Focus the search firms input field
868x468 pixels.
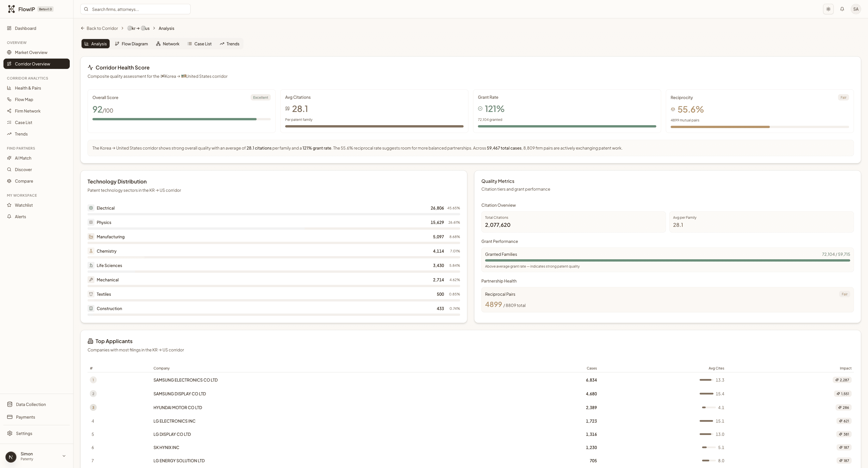(138, 9)
